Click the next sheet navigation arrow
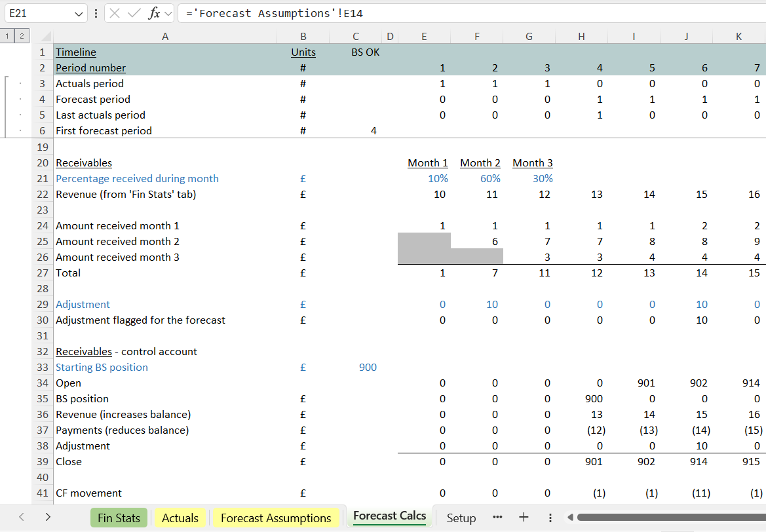Screen dimensions: 766x532 48,518
